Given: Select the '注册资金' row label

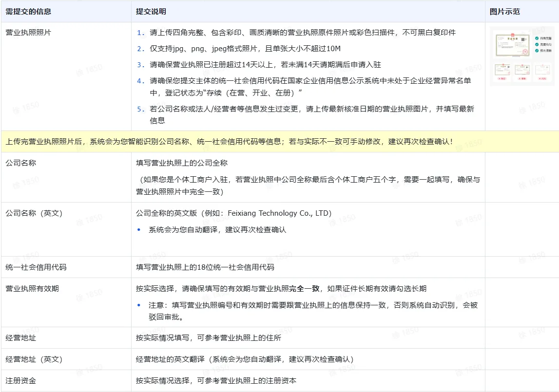Looking at the screenshot, I should pos(20,380).
